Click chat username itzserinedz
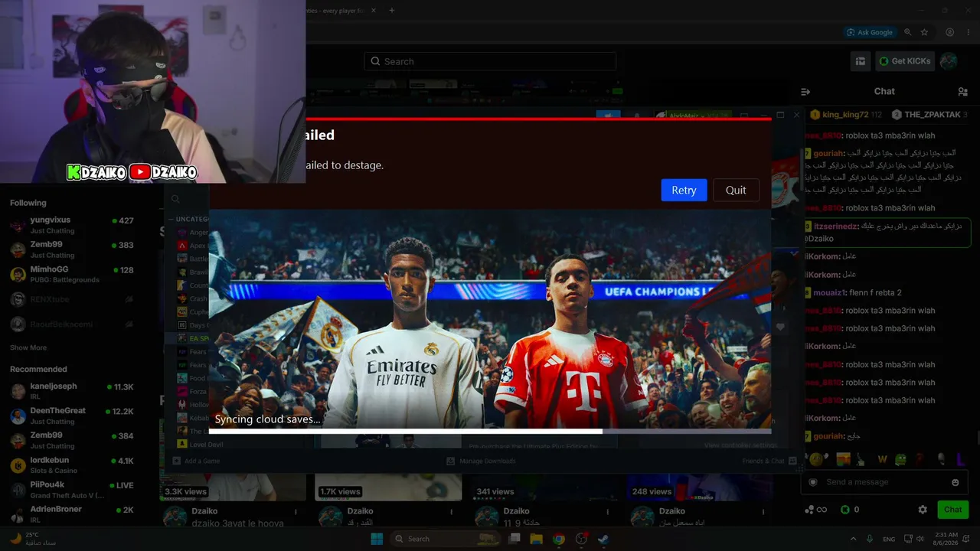The width and height of the screenshot is (980, 551). (836, 227)
